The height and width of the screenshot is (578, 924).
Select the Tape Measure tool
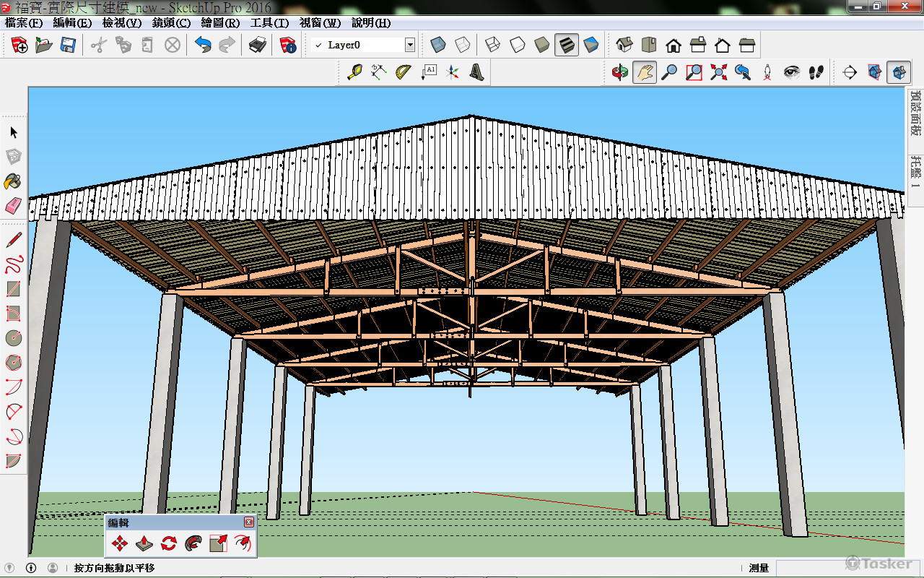pos(354,72)
